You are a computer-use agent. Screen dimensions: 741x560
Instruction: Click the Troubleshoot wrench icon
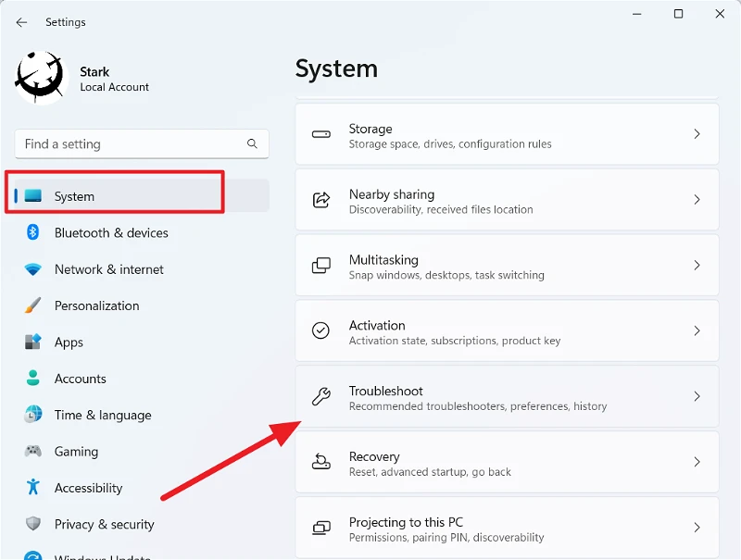coord(320,396)
